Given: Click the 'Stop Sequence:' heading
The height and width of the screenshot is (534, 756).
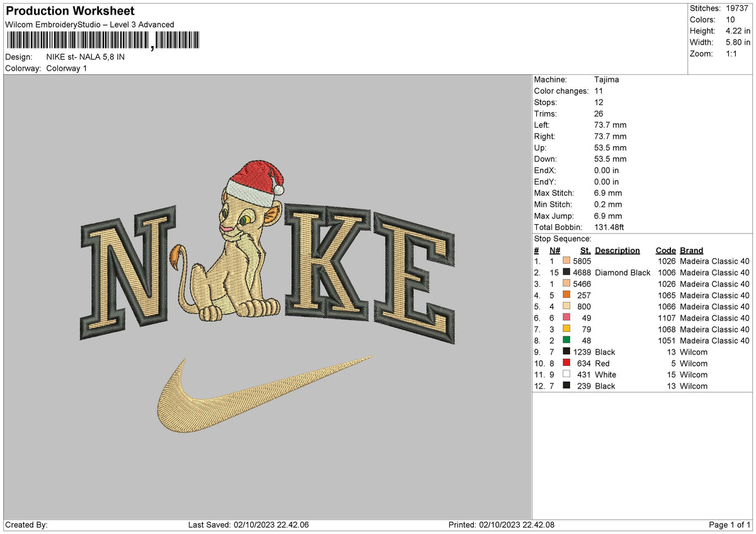Looking at the screenshot, I should tap(563, 239).
